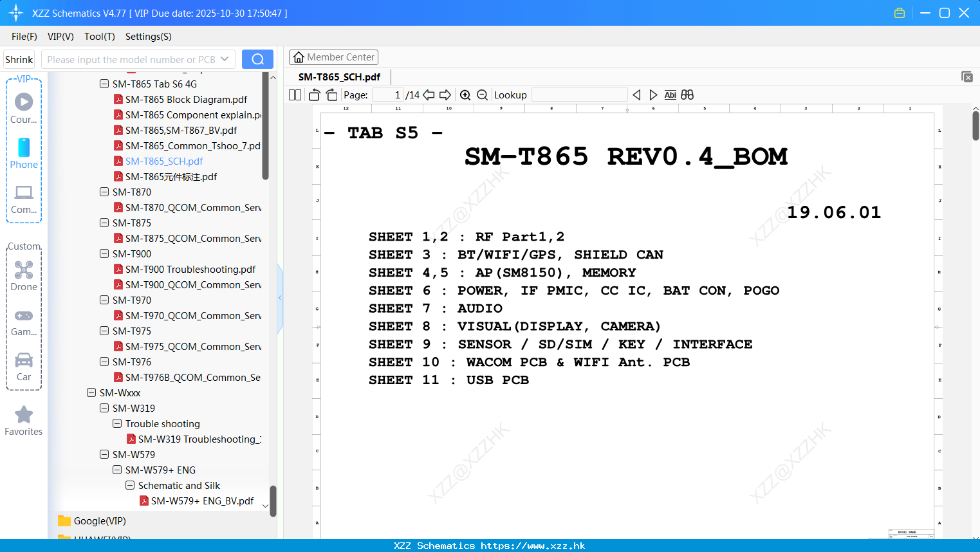Screen dimensions: 980x552
Task: Collapse the Trouble shooting node
Action: pyautogui.click(x=117, y=423)
